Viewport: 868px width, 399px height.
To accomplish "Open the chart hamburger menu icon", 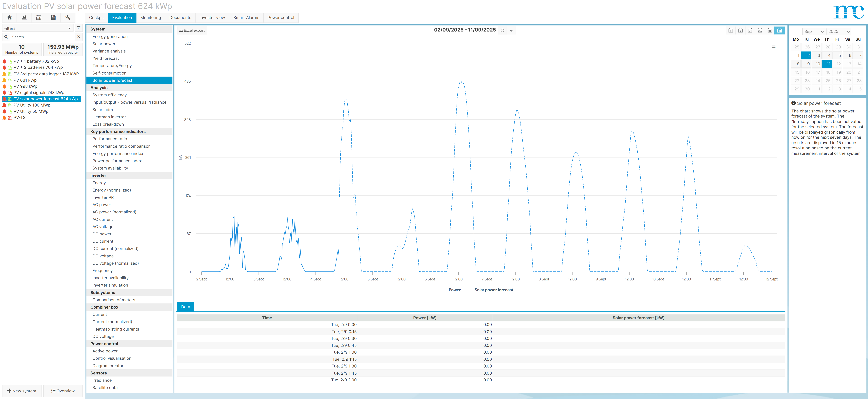I will pos(774,47).
